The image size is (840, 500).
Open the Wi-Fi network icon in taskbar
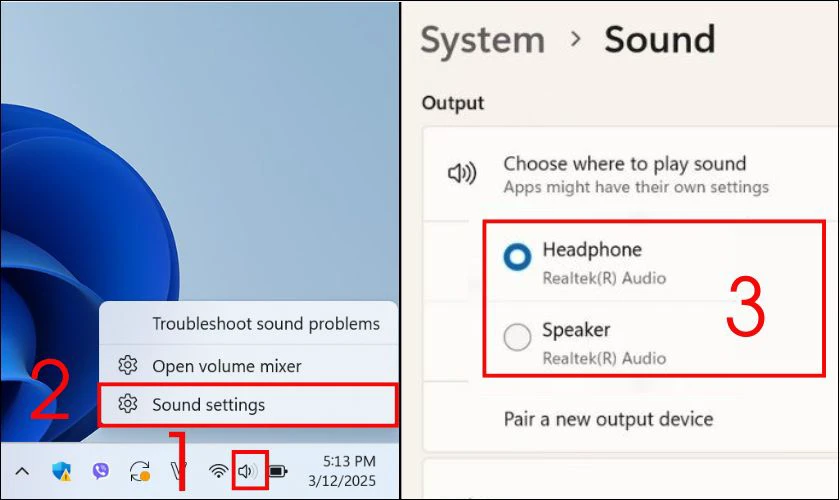point(218,471)
